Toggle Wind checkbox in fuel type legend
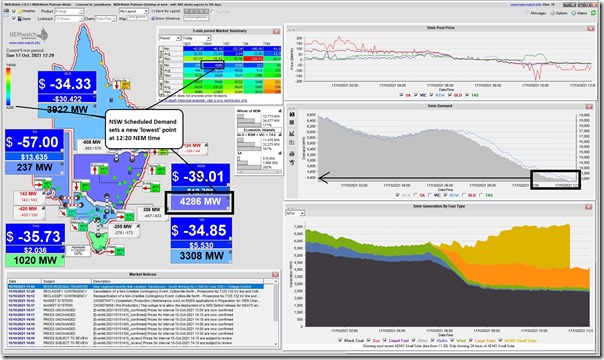 tap(452, 340)
